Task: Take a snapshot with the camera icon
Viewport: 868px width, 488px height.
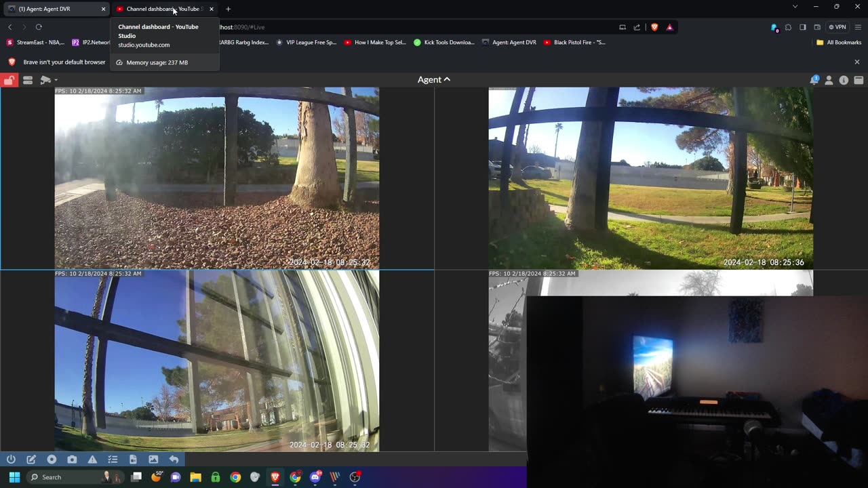Action: (x=72, y=460)
